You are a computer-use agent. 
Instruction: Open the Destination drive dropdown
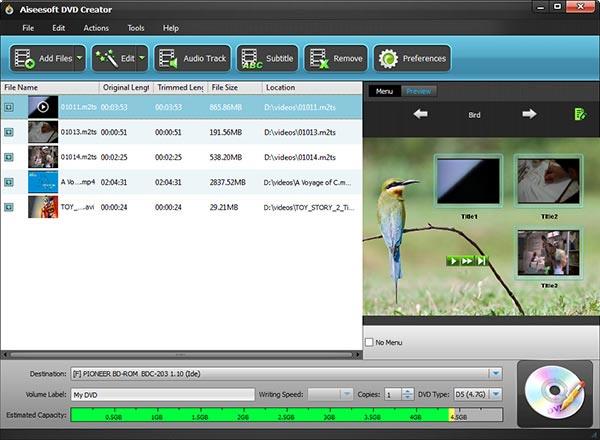pyautogui.click(x=496, y=373)
